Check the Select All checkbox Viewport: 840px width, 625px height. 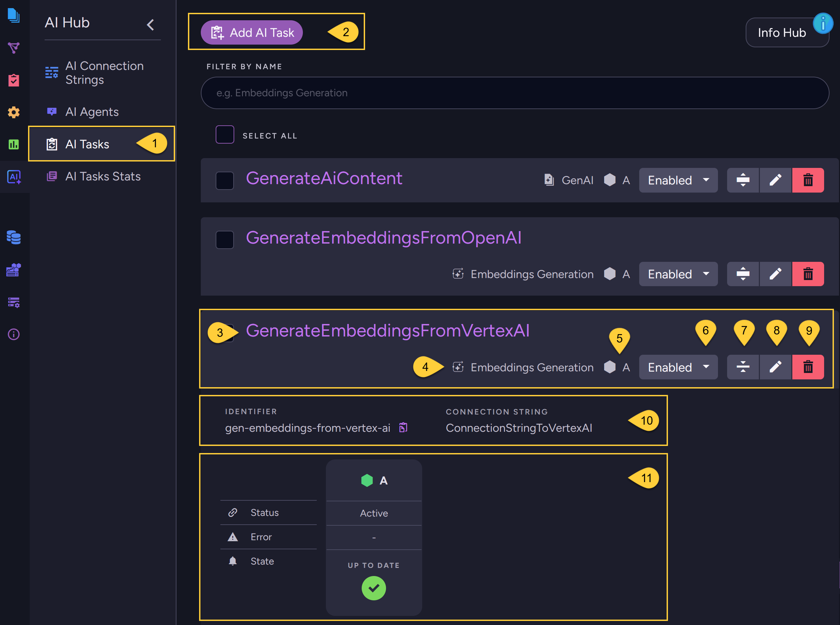pyautogui.click(x=224, y=134)
